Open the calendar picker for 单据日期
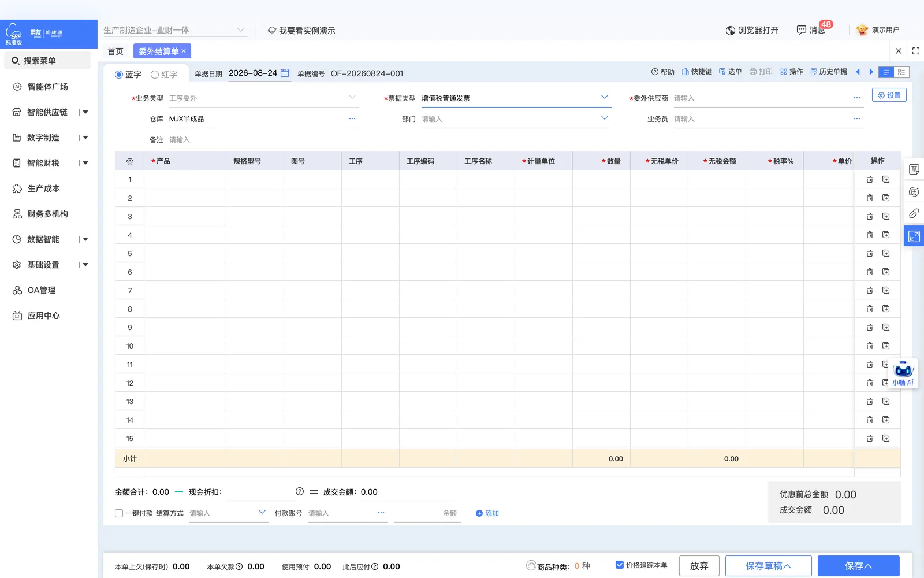Screen dimensions: 924x578 click(285, 73)
